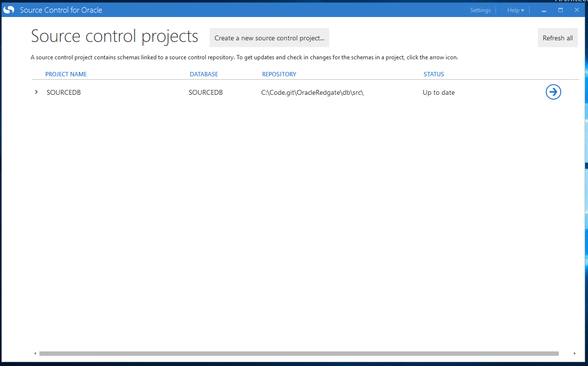Close the Source Control for Oracle window
The image size is (588, 366).
tap(576, 10)
